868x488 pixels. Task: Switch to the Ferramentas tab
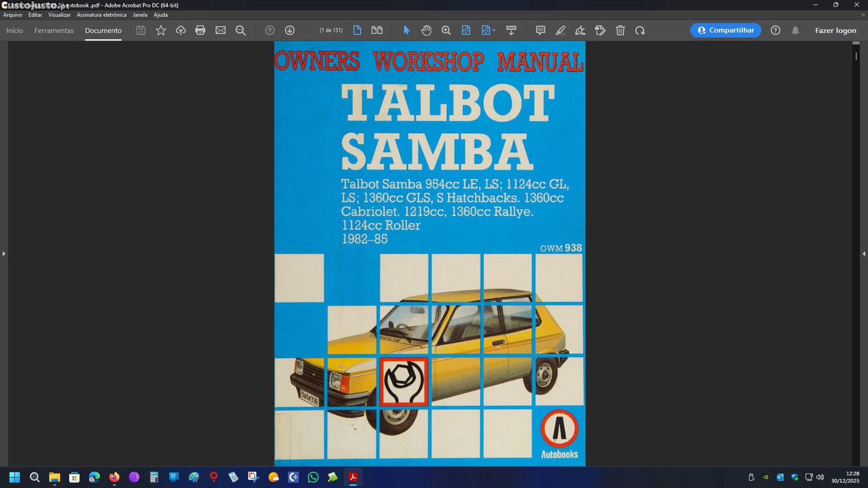[54, 30]
